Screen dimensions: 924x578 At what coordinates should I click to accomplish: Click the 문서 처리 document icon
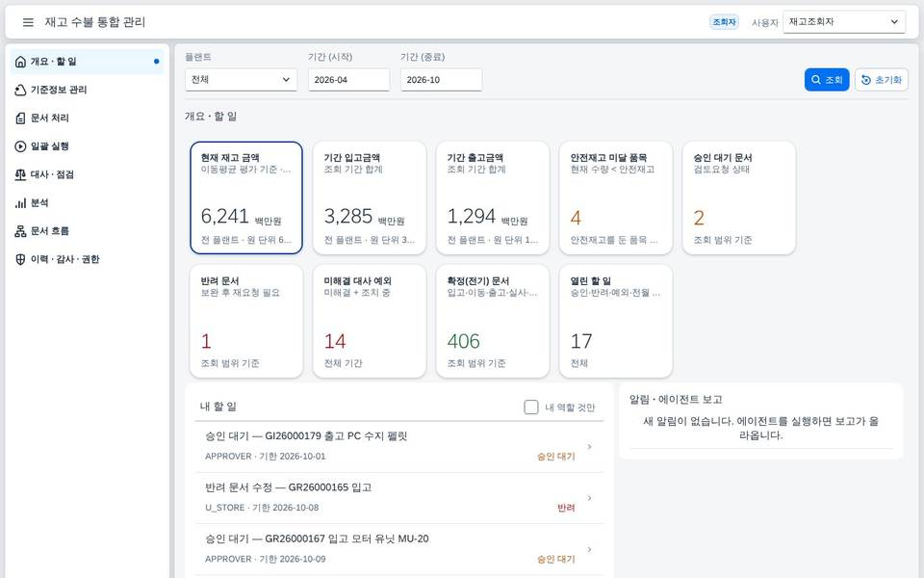click(x=20, y=118)
